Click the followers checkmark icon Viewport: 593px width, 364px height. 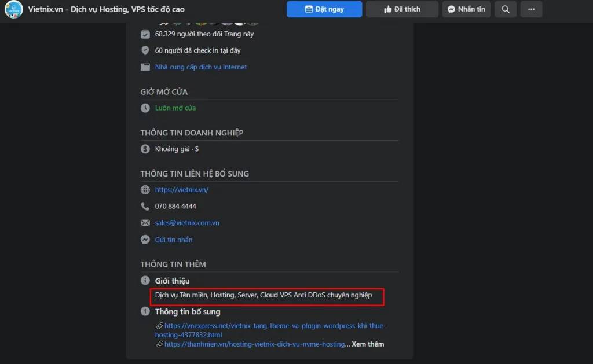pos(145,34)
